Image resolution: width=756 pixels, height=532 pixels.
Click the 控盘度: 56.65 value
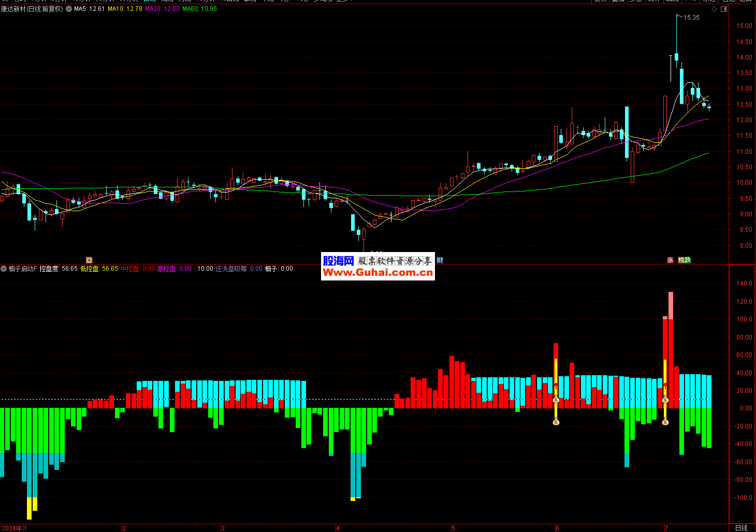[x=59, y=269]
